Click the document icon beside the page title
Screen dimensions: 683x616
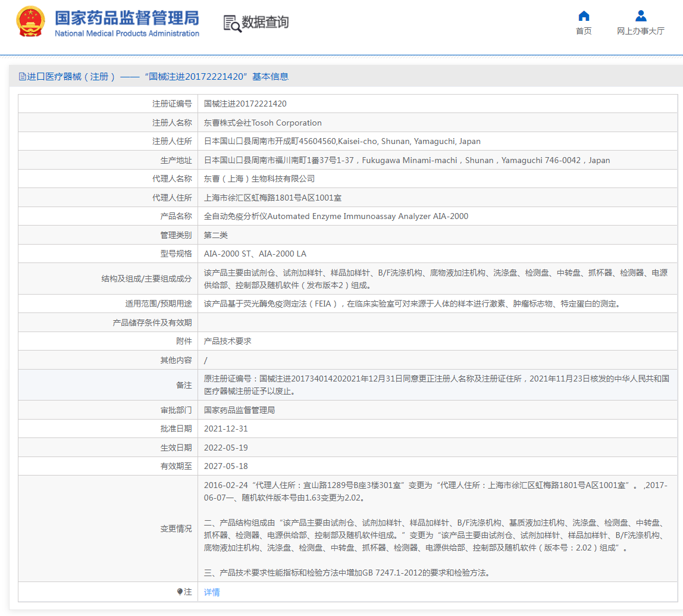click(21, 77)
